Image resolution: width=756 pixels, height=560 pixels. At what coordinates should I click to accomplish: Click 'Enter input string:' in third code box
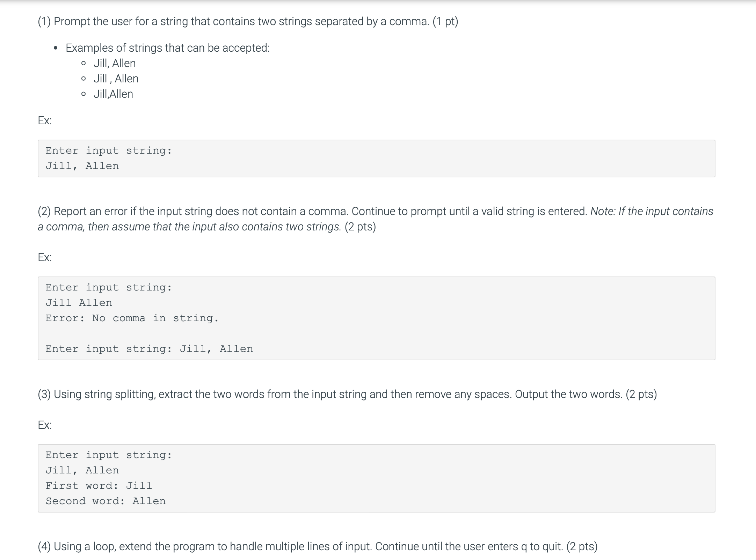tap(109, 455)
